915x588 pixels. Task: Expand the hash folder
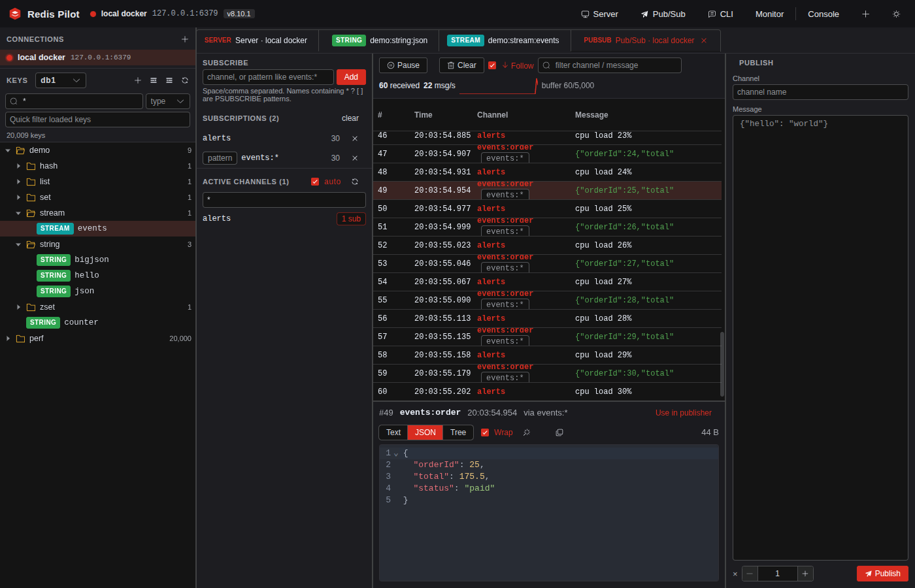[x=18, y=166]
